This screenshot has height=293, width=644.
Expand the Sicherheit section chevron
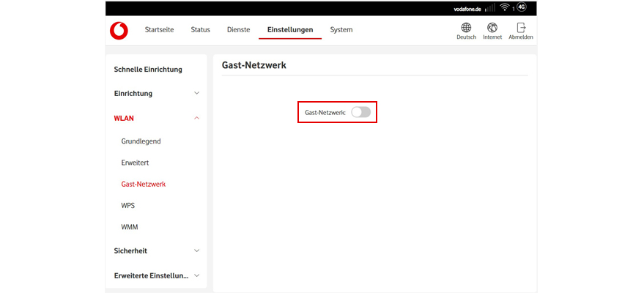point(196,251)
